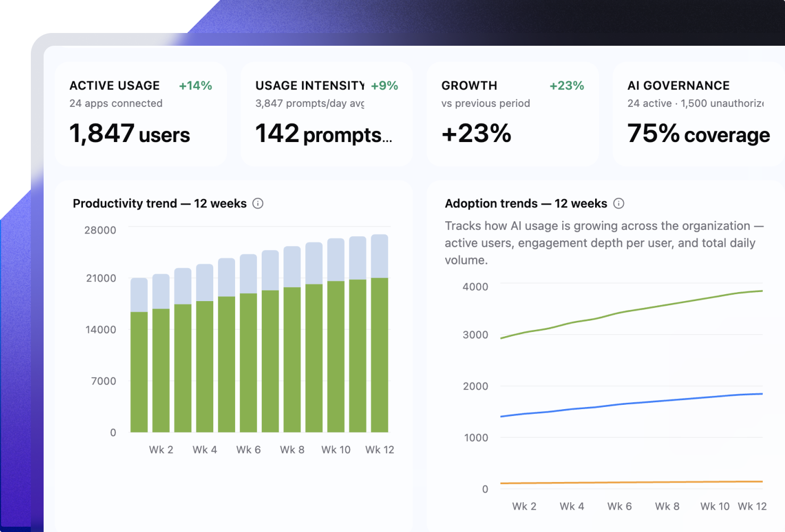Image resolution: width=785 pixels, height=532 pixels.
Task: Click the Wk 10 label under Adoption chart
Action: [x=715, y=506]
